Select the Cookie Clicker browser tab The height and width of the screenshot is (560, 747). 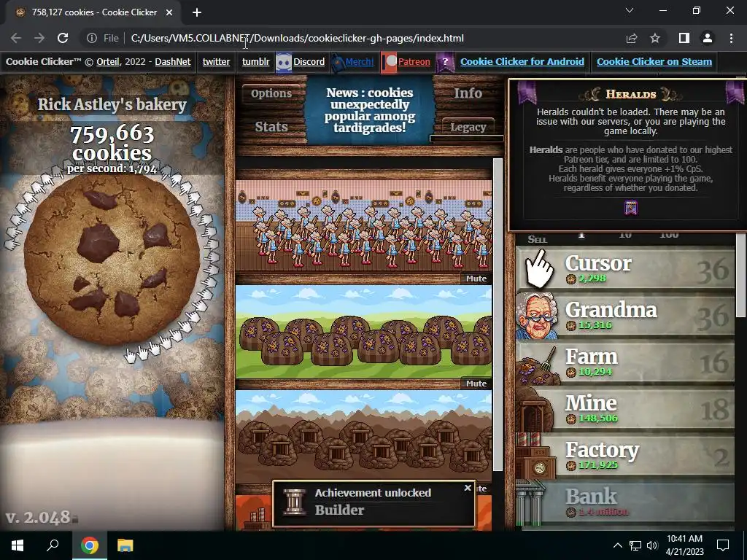94,12
